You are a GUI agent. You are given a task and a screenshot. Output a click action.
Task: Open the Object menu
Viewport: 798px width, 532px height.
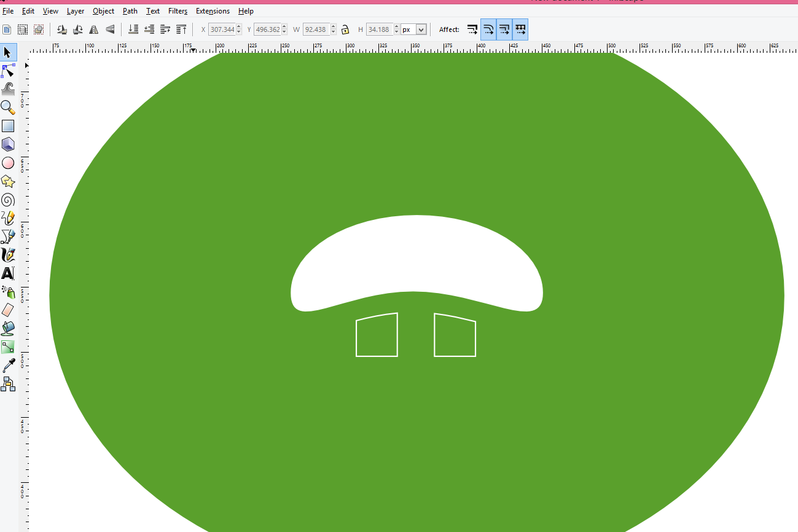pyautogui.click(x=103, y=11)
